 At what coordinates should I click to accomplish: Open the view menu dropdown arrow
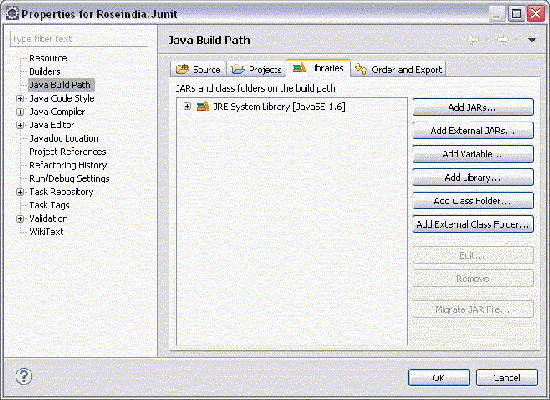[x=531, y=40]
